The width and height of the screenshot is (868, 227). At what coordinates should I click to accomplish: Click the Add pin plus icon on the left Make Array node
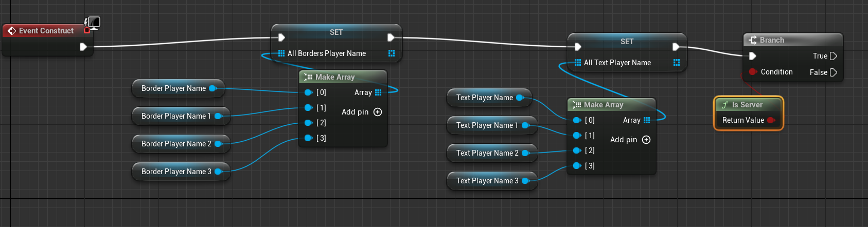coord(378,112)
